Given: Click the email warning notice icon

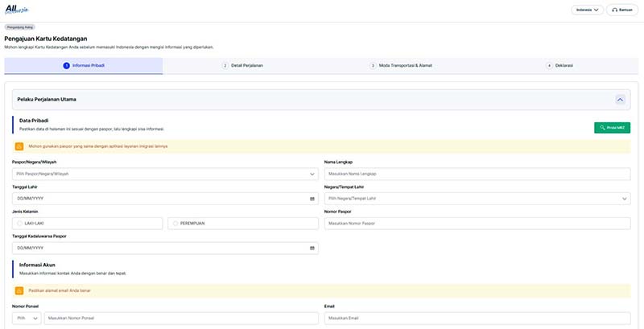Looking at the screenshot, I should coord(19,290).
